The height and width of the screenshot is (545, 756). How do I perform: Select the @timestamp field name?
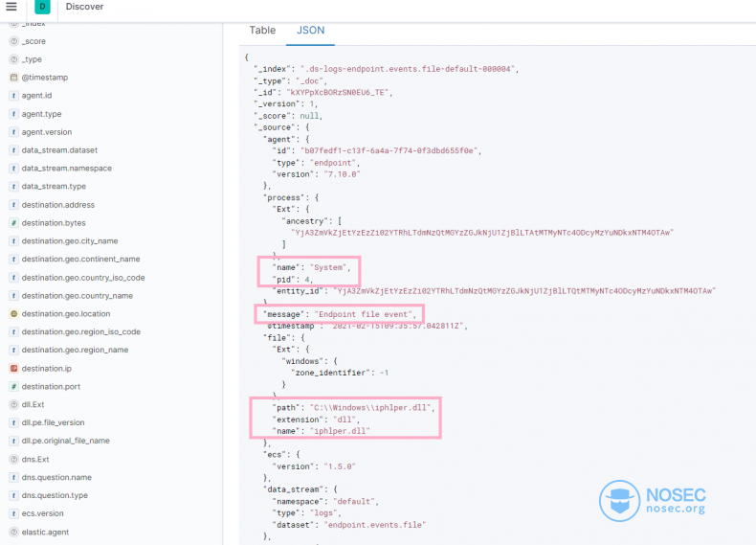(x=45, y=78)
